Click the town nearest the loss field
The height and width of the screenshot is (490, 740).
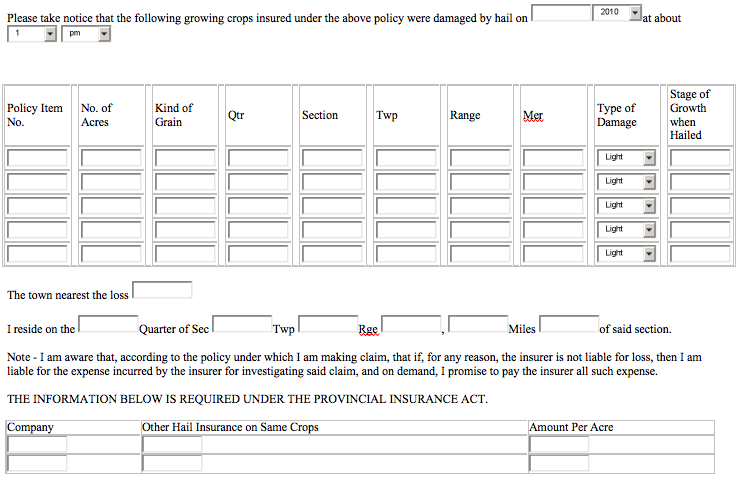162,291
